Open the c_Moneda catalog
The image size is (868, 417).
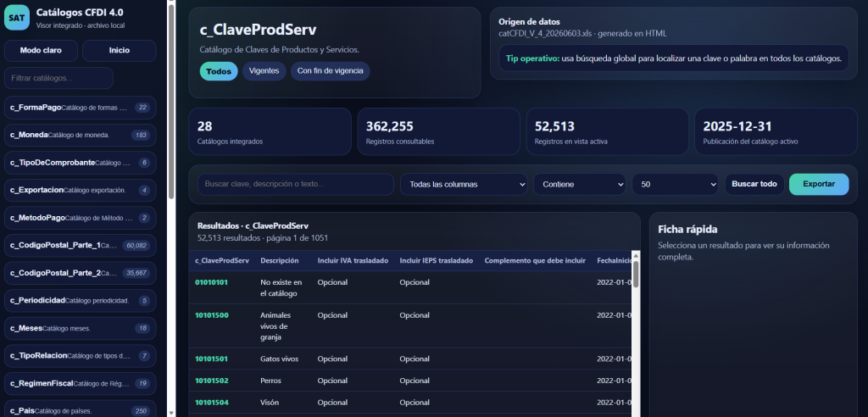pos(81,135)
